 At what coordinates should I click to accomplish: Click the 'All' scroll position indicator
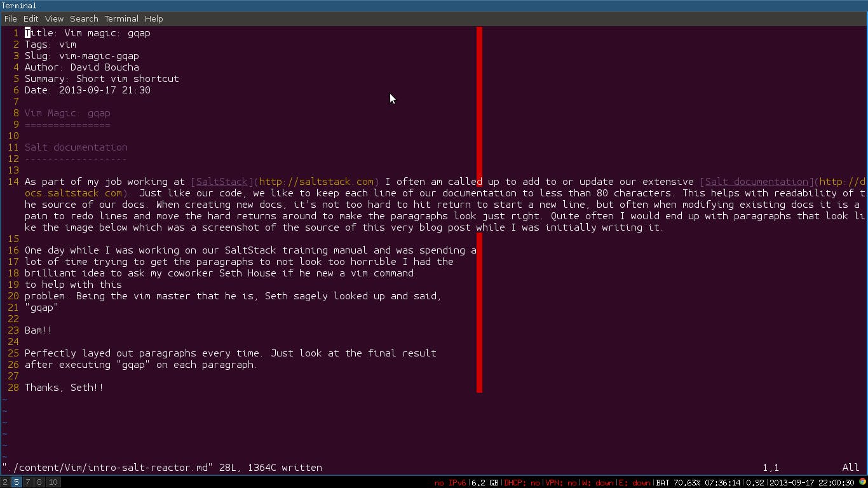(x=851, y=468)
